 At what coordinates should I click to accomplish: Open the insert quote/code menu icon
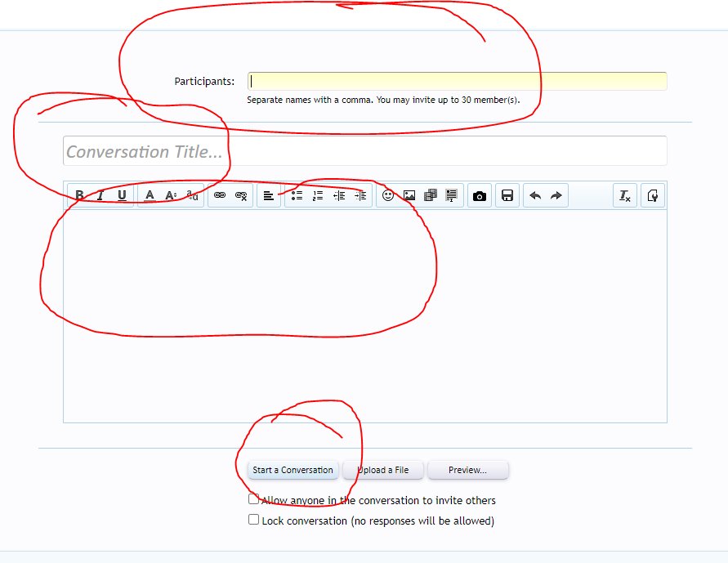tap(451, 195)
